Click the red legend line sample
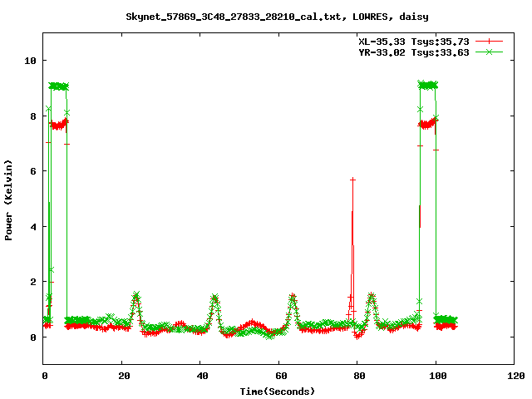532x399 pixels. (489, 42)
